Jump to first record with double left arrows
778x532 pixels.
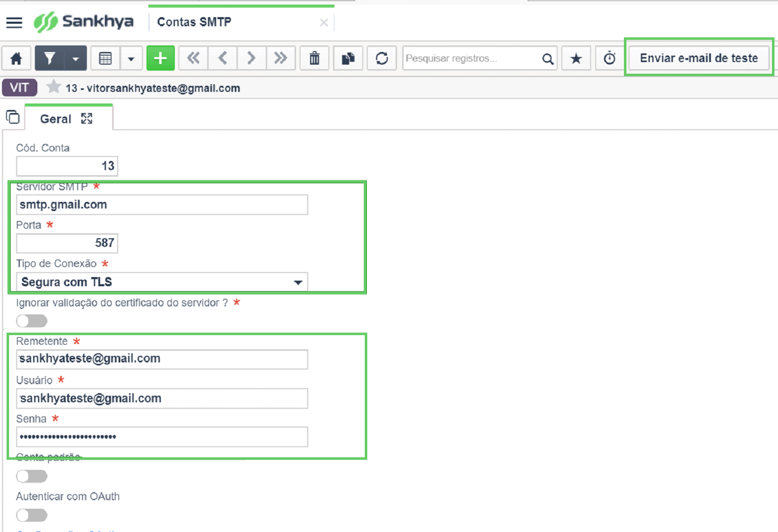click(193, 59)
